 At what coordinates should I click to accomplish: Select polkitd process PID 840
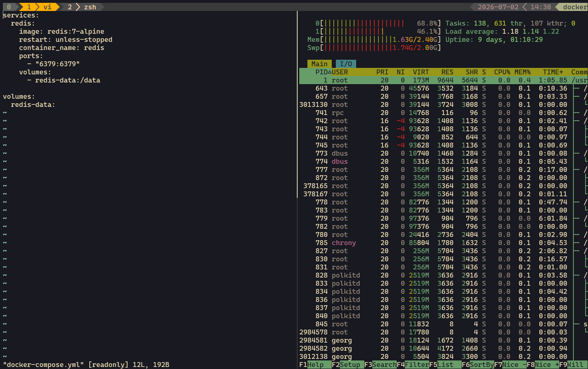point(443,316)
